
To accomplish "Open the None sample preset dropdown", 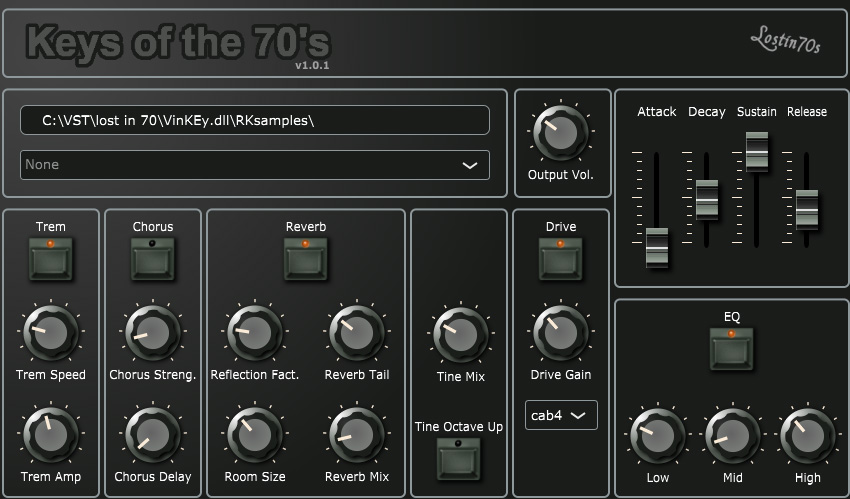I will click(255, 165).
